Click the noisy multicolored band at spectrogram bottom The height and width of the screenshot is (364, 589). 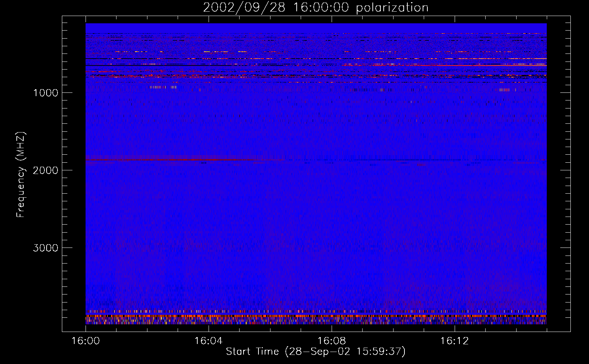point(316,318)
